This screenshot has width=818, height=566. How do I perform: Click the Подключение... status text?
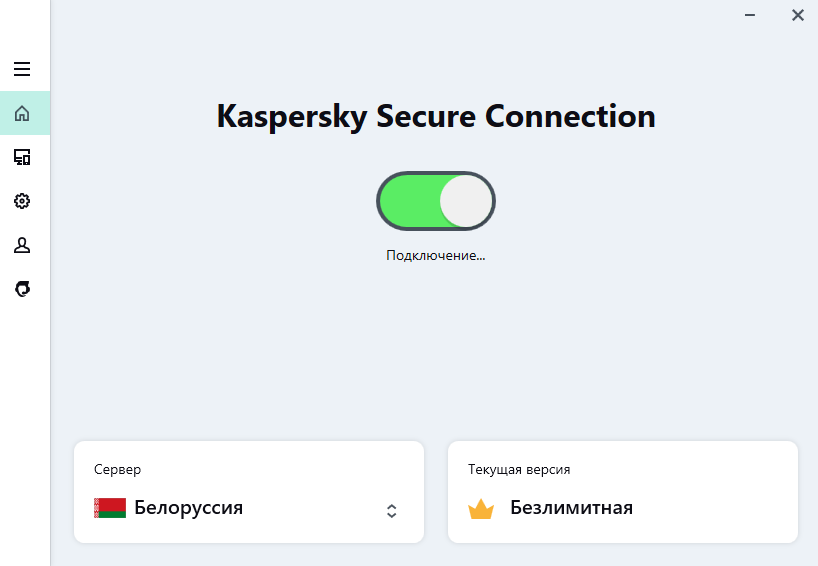(x=435, y=256)
